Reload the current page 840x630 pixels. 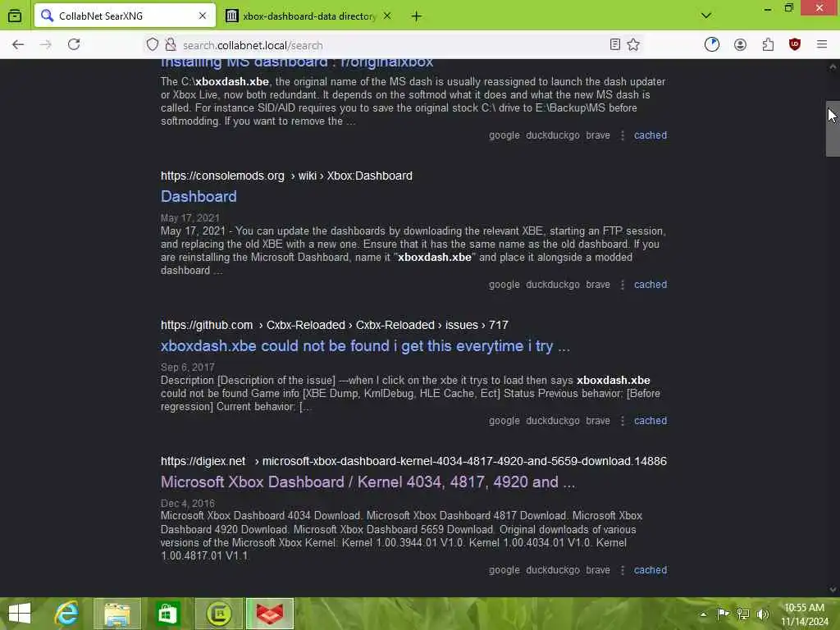point(74,45)
